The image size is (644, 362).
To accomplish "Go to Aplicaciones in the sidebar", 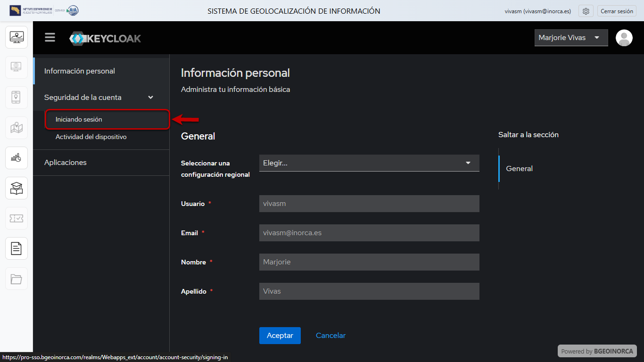I will point(66,163).
